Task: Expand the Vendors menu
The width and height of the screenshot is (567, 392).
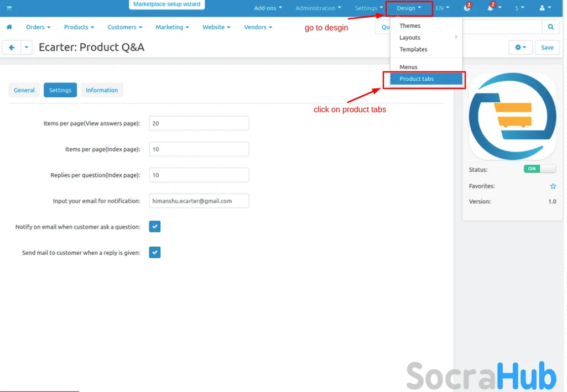Action: pos(258,27)
